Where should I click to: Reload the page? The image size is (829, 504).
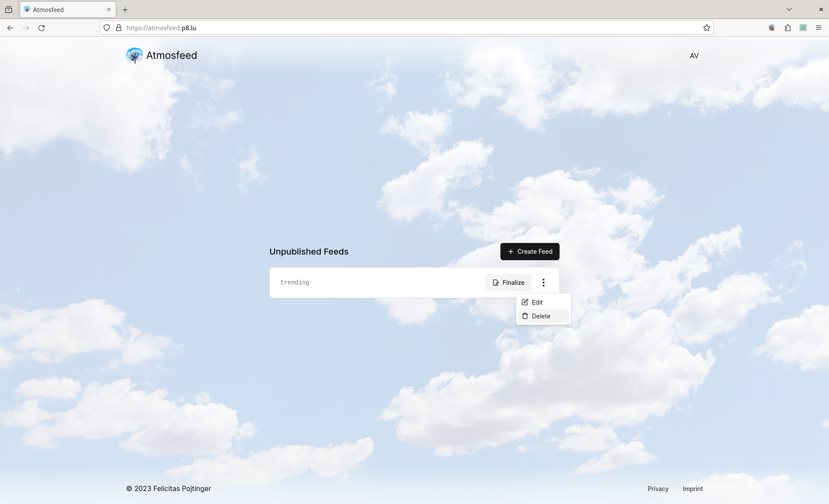41,28
